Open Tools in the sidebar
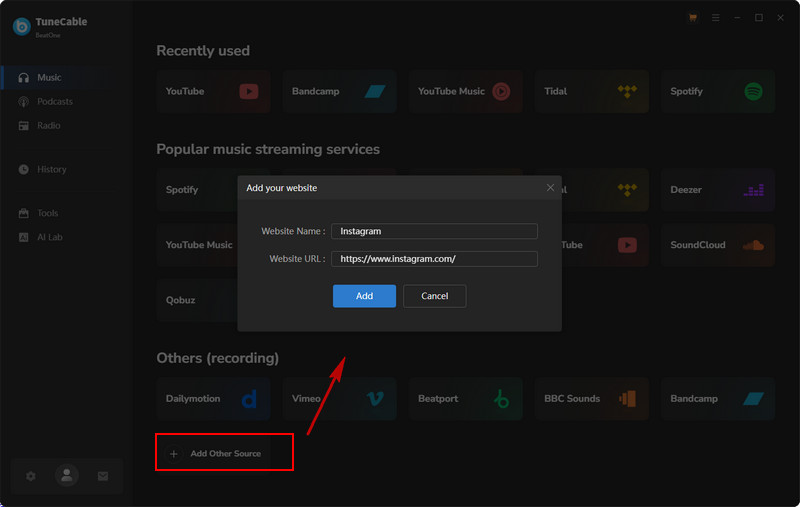This screenshot has height=507, width=800. point(48,213)
